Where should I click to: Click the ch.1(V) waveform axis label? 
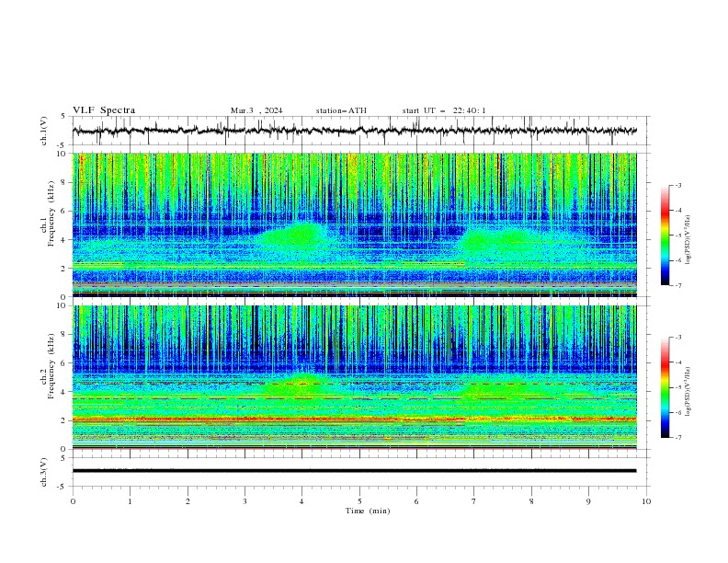44,131
